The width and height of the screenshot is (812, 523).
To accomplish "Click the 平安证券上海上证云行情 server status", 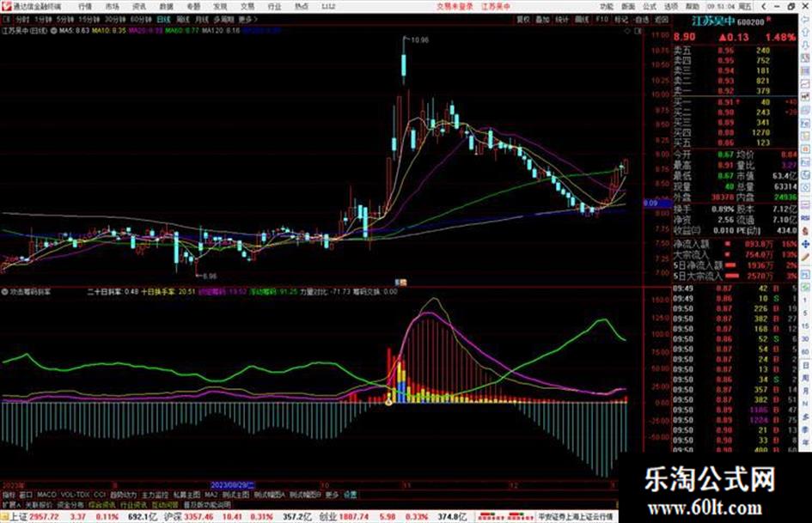I will [575, 517].
